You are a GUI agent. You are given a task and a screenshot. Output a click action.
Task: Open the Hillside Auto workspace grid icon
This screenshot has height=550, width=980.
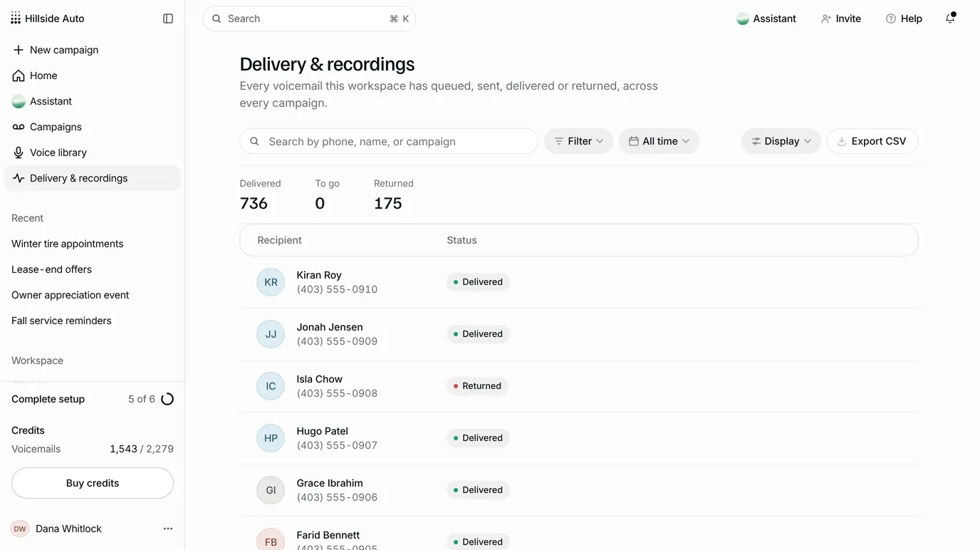click(x=16, y=19)
